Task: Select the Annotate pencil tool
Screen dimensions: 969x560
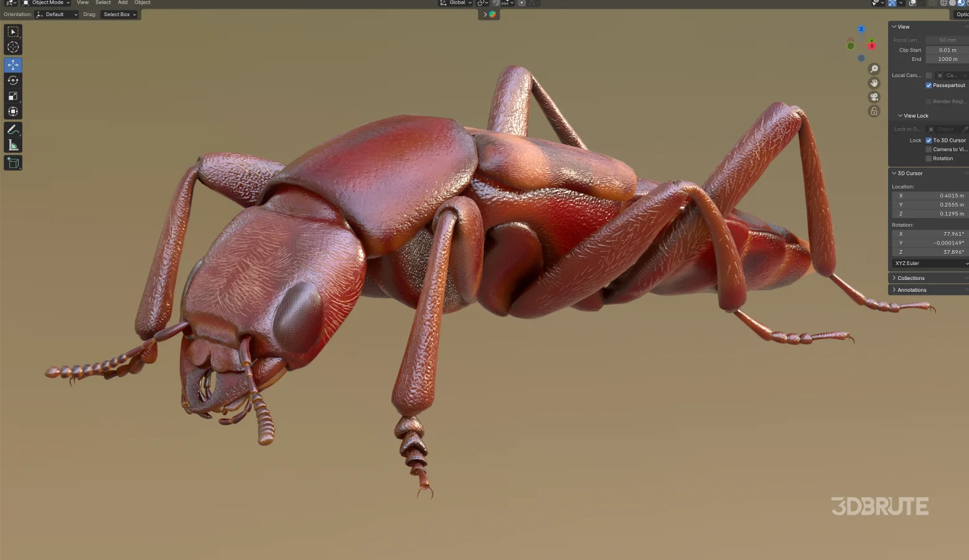Action: tap(13, 129)
